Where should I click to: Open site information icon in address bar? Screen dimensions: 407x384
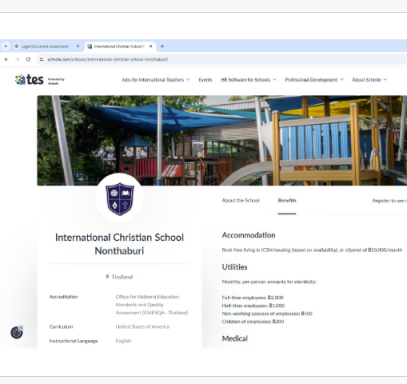[x=41, y=59]
